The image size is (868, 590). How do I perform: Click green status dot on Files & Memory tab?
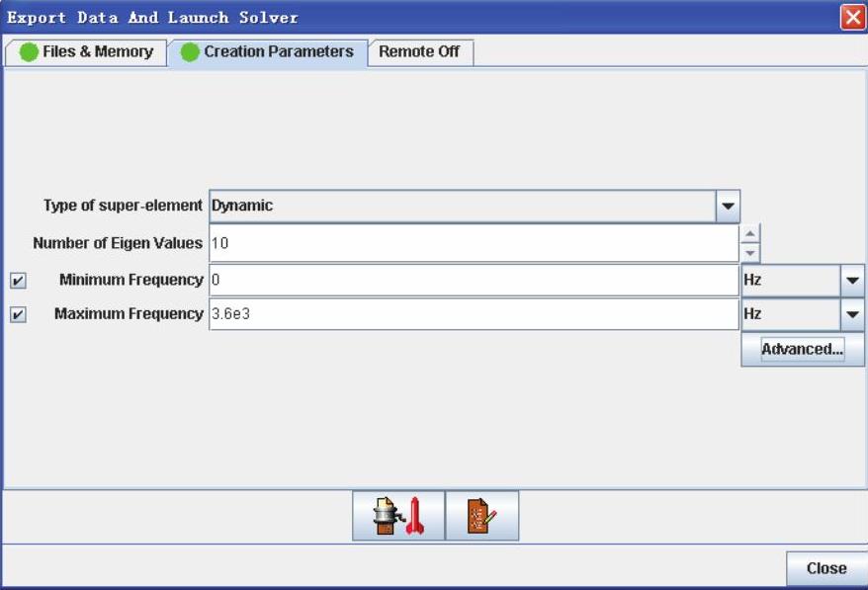coord(30,52)
